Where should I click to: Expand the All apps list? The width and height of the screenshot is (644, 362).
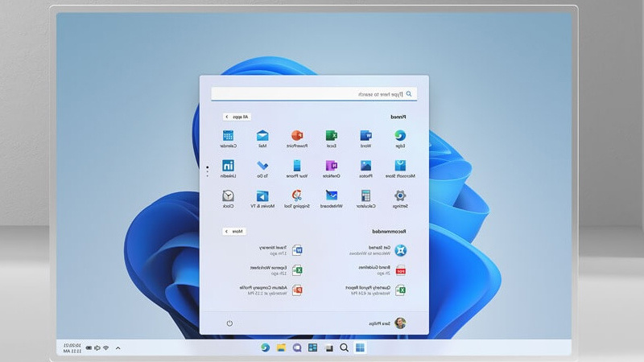[x=237, y=117]
